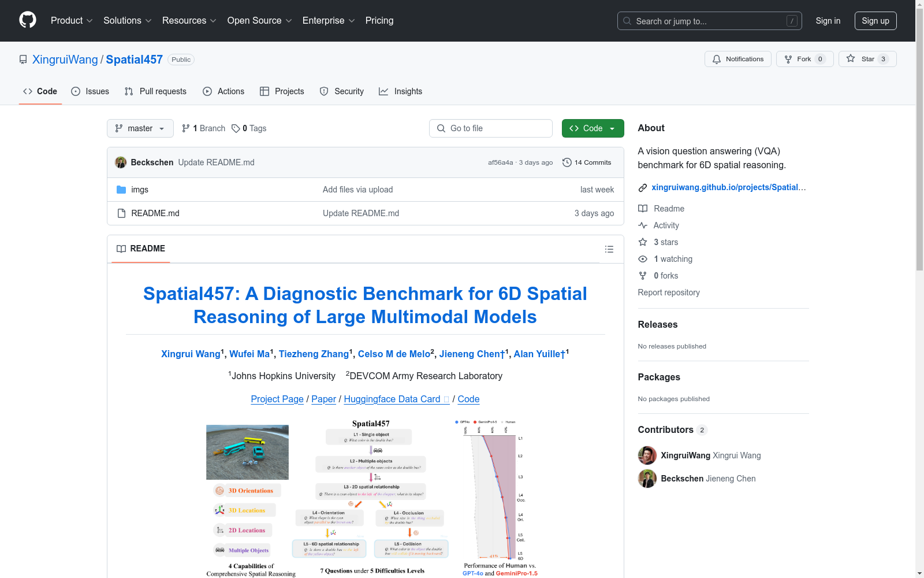Open the Project Page link
The image size is (924, 578).
(277, 399)
